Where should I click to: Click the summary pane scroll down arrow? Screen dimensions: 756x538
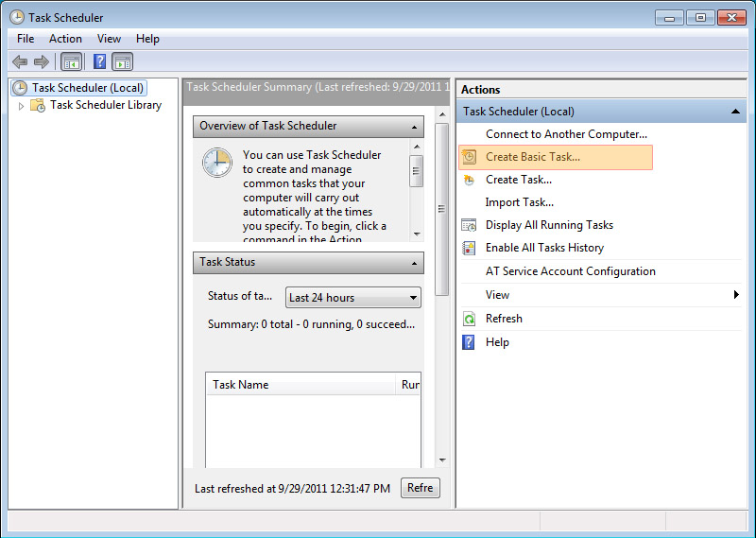point(442,460)
